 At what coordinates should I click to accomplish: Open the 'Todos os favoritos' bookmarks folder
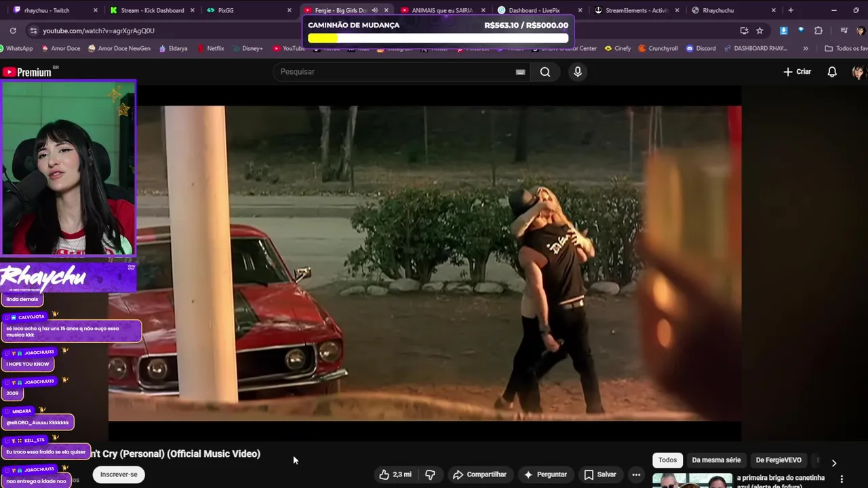pos(846,48)
